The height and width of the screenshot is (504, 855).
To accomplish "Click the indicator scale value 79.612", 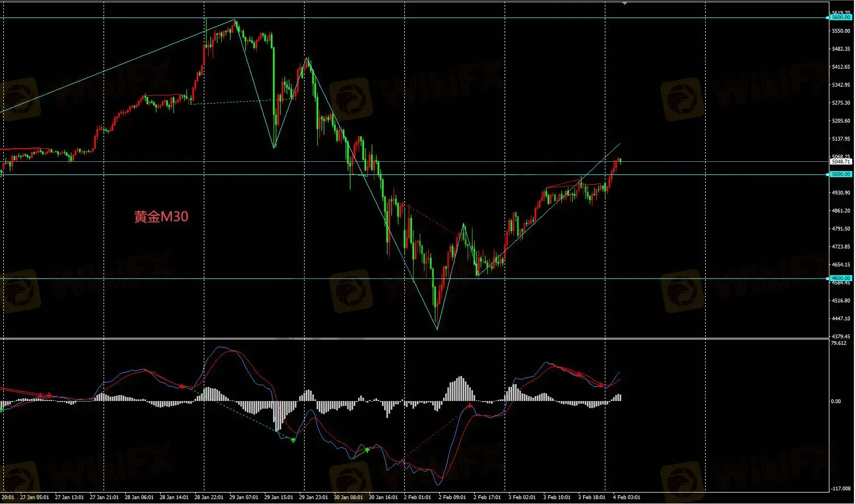I will click(839, 343).
